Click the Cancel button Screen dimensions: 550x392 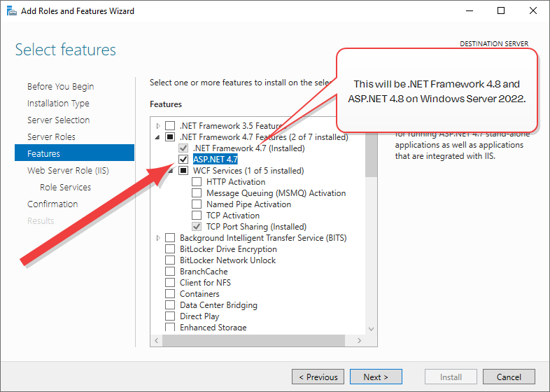[509, 377]
